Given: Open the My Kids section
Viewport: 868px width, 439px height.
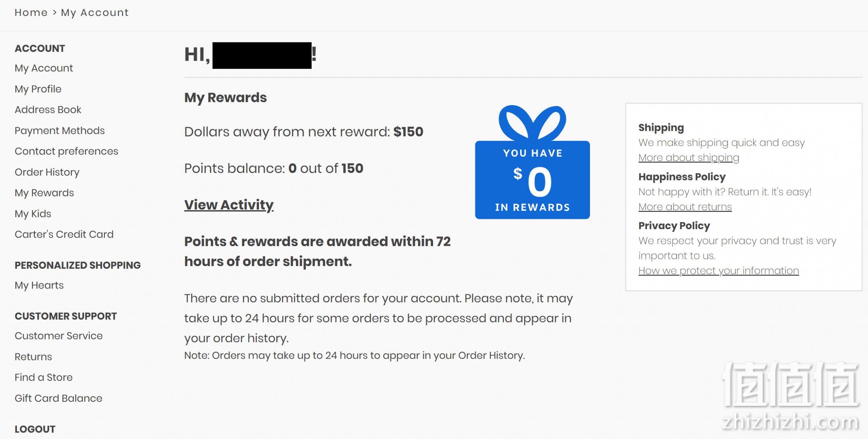Looking at the screenshot, I should pyautogui.click(x=33, y=214).
